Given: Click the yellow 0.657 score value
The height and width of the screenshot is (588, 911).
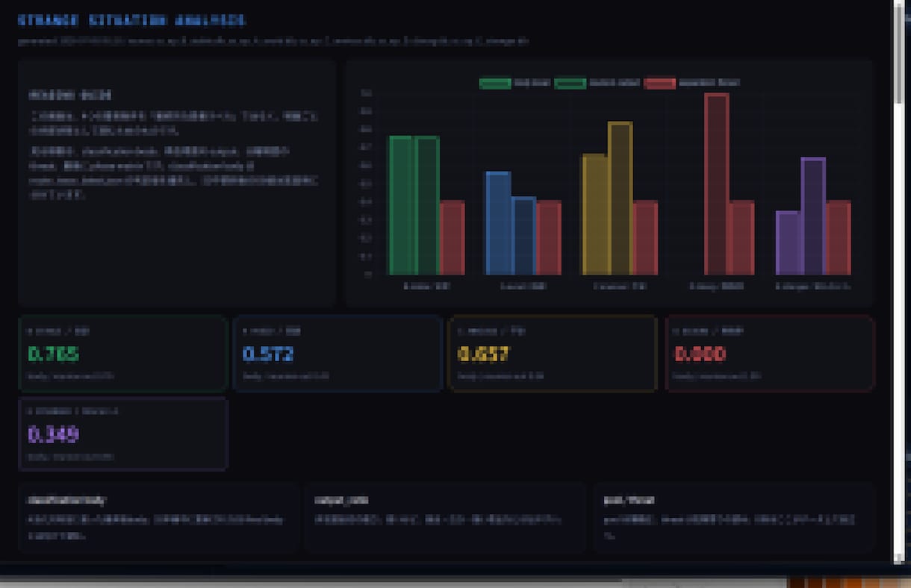Looking at the screenshot, I should click(483, 353).
